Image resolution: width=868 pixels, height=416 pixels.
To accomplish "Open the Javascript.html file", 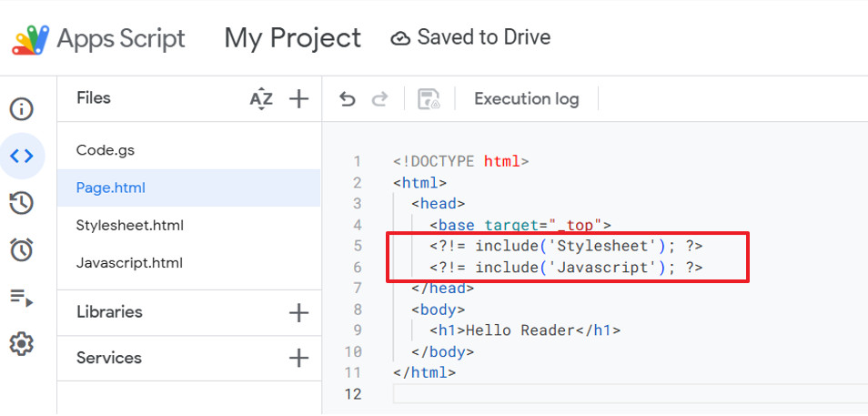I will point(129,263).
